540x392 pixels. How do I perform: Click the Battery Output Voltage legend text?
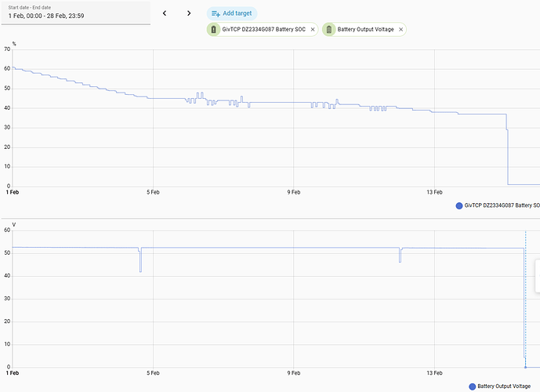coord(504,387)
